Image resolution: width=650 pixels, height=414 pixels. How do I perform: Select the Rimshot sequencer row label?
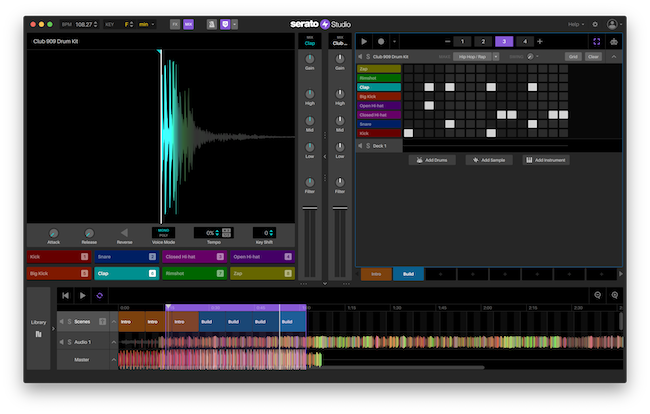(379, 78)
